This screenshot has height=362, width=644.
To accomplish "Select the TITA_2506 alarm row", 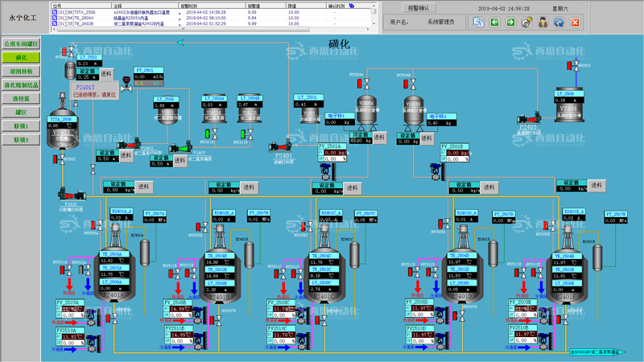I will [211, 12].
